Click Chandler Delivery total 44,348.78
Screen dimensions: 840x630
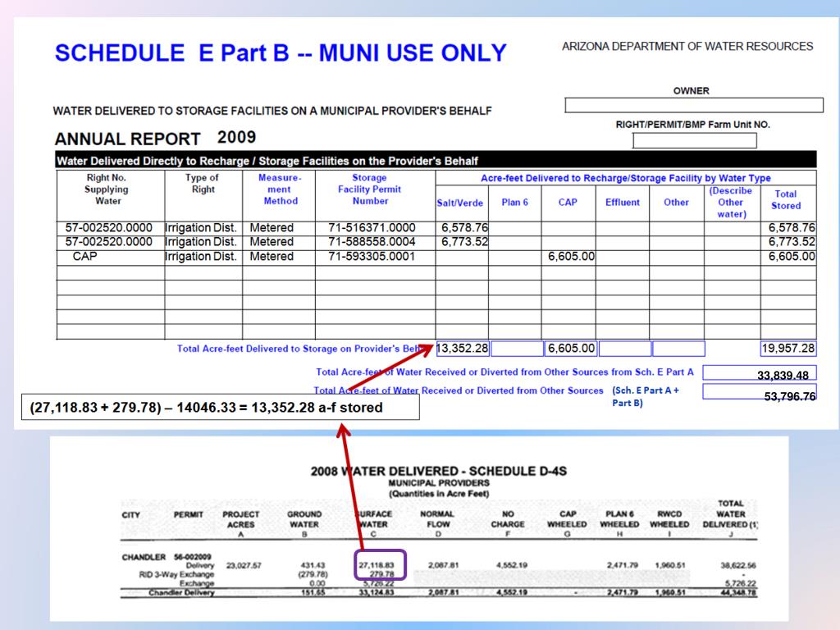click(738, 592)
